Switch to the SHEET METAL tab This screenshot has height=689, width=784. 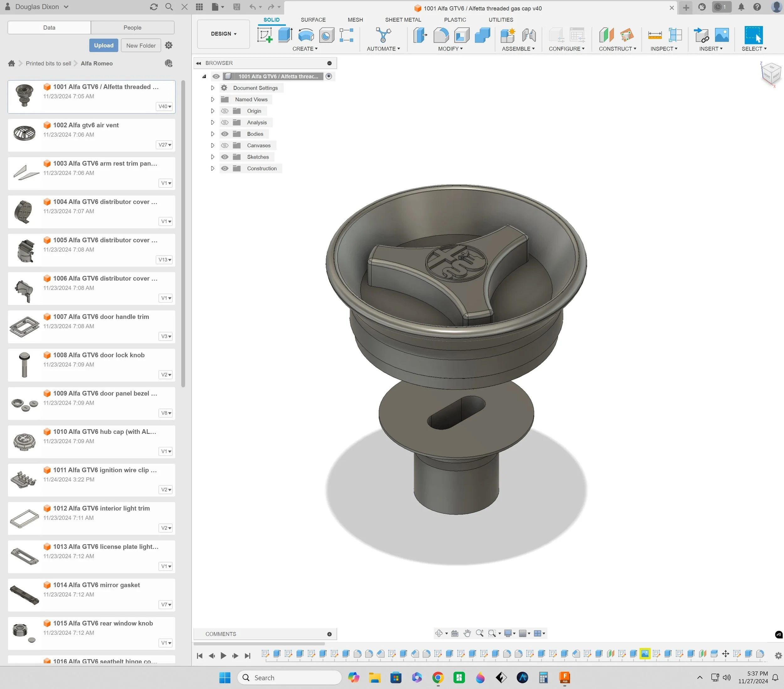pyautogui.click(x=403, y=19)
